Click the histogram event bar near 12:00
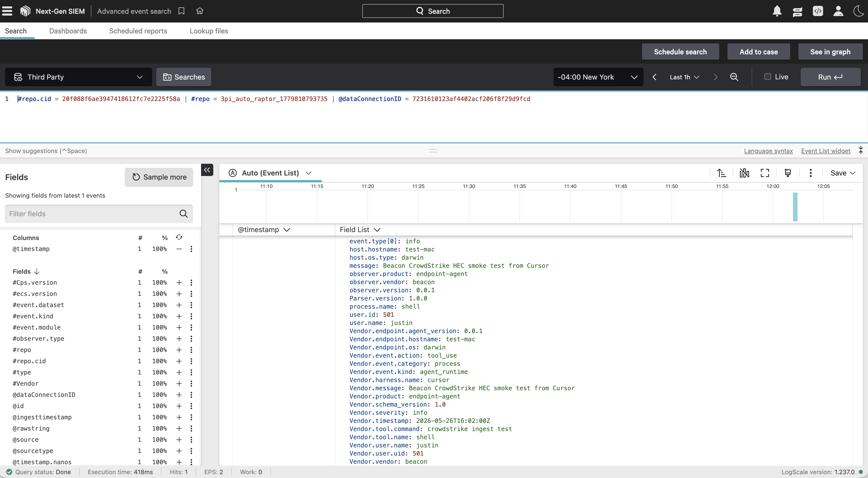 [x=795, y=207]
